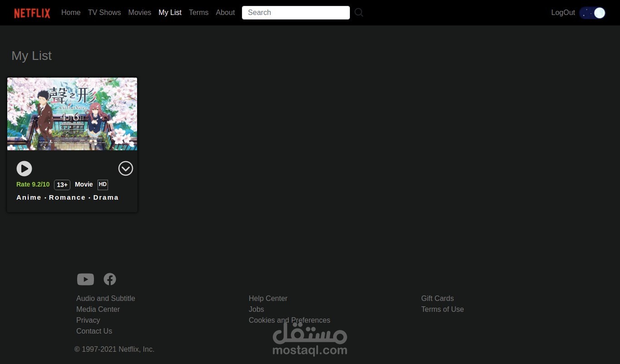The height and width of the screenshot is (364, 620).
Task: Play the A Silent Voice movie
Action: [x=24, y=168]
